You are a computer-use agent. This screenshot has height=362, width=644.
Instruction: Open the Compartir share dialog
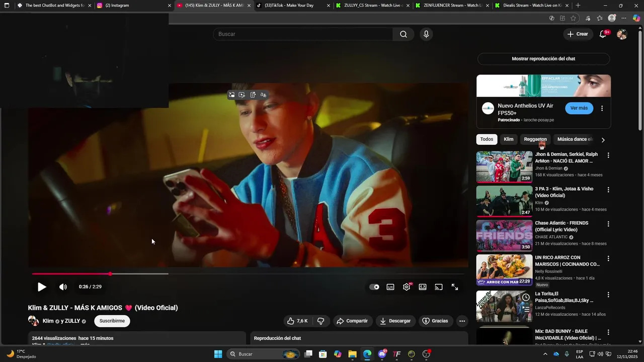(352, 321)
